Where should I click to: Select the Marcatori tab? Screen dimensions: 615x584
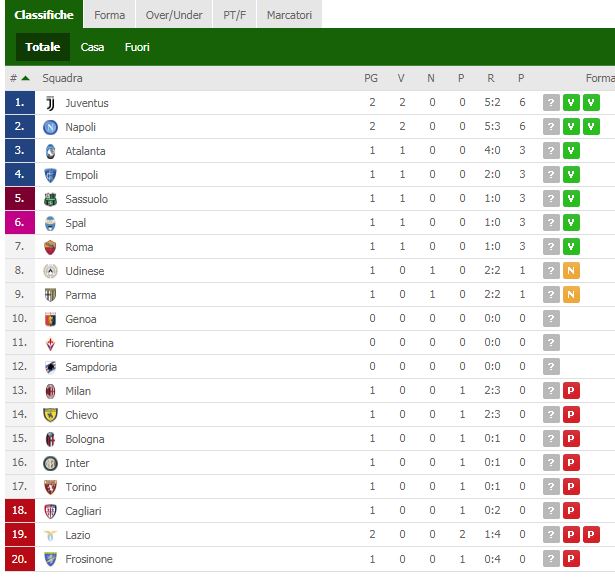[x=289, y=15]
